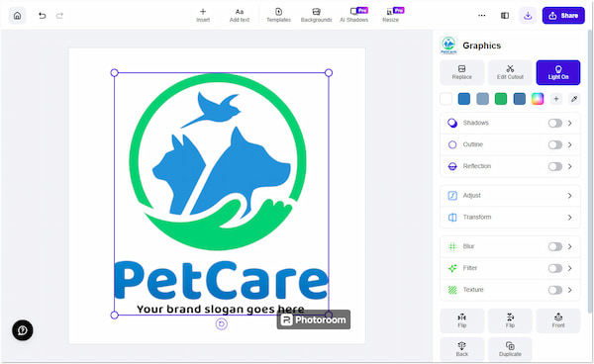
Task: Switch on the Blur toggle
Action: pyautogui.click(x=555, y=246)
